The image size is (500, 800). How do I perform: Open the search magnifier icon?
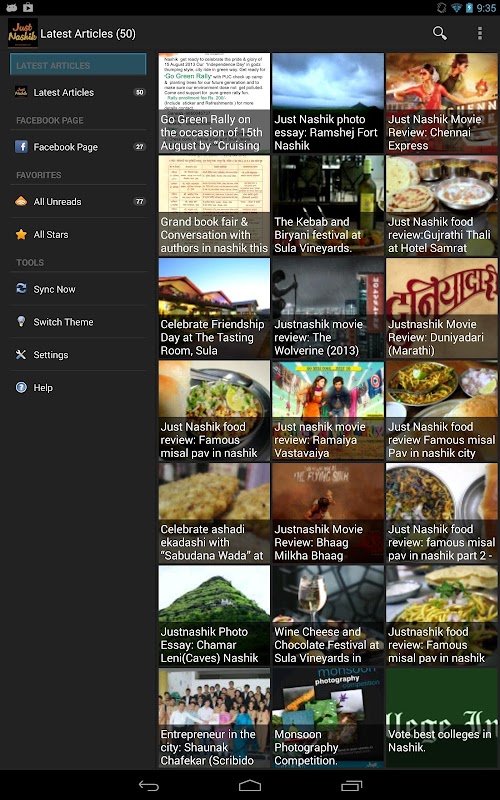point(439,33)
